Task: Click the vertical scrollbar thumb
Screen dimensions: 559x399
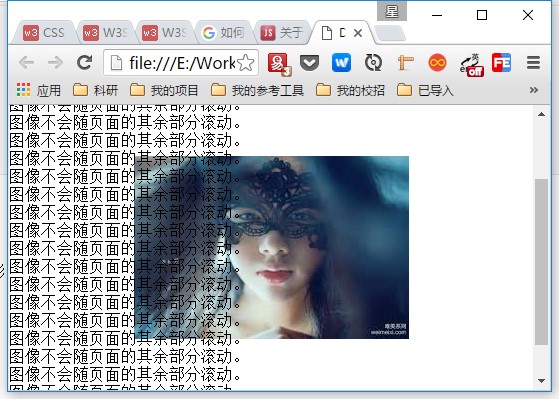Action: tap(542, 262)
